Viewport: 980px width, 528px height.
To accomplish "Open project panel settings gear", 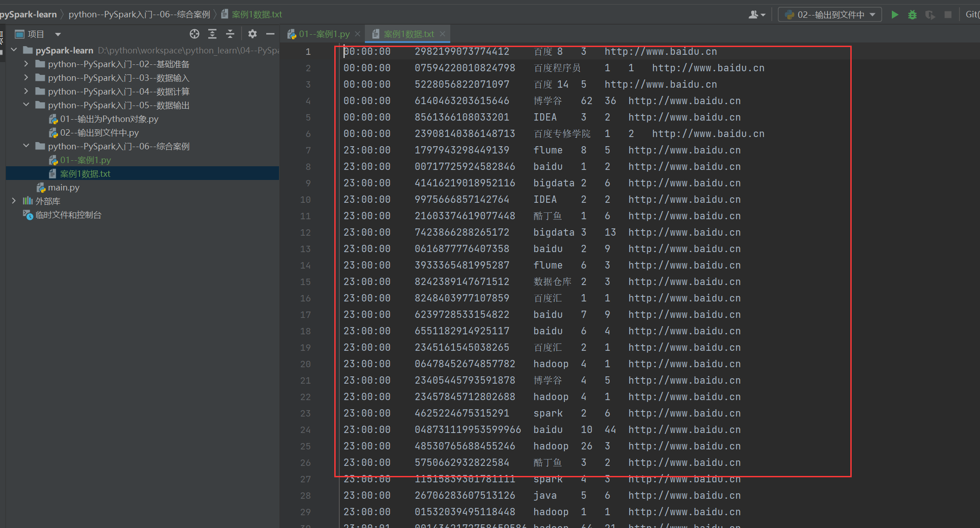I will pyautogui.click(x=252, y=34).
